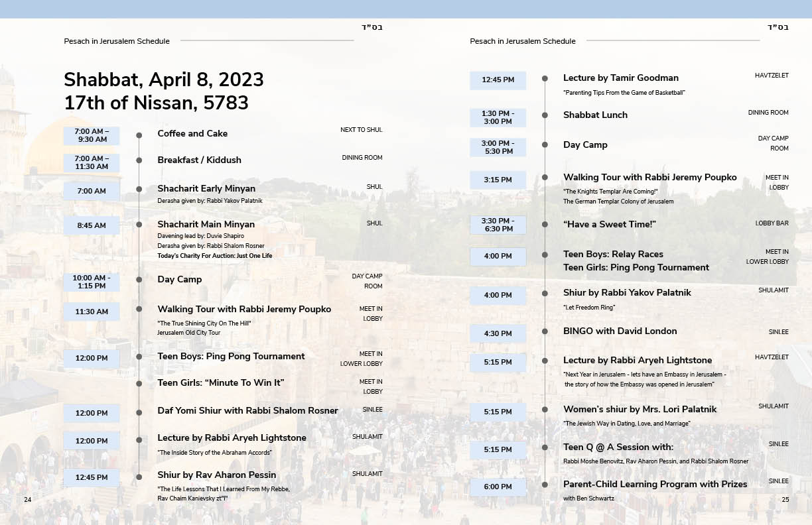Click 'Jerusalem Old City Tour' line
This screenshot has width=812, height=525.
[x=188, y=333]
